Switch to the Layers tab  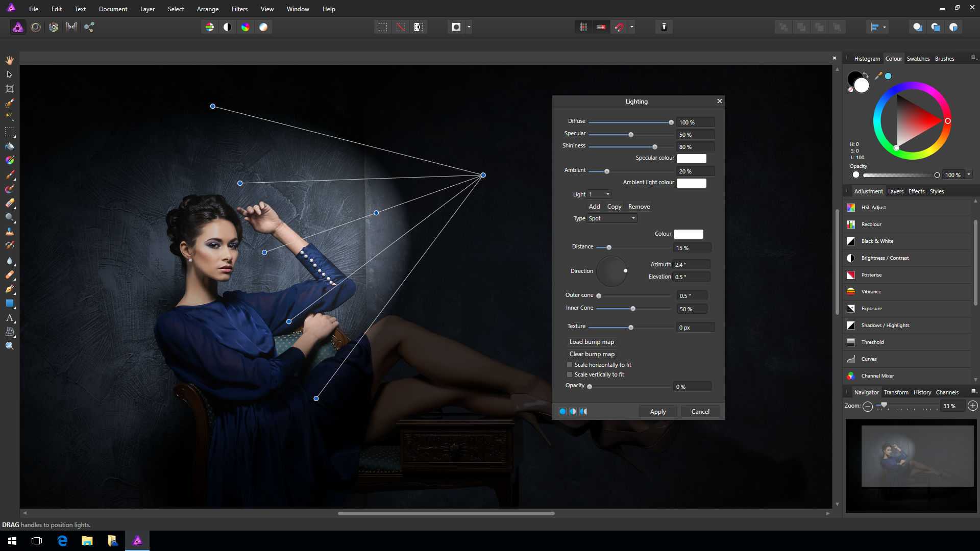(895, 191)
